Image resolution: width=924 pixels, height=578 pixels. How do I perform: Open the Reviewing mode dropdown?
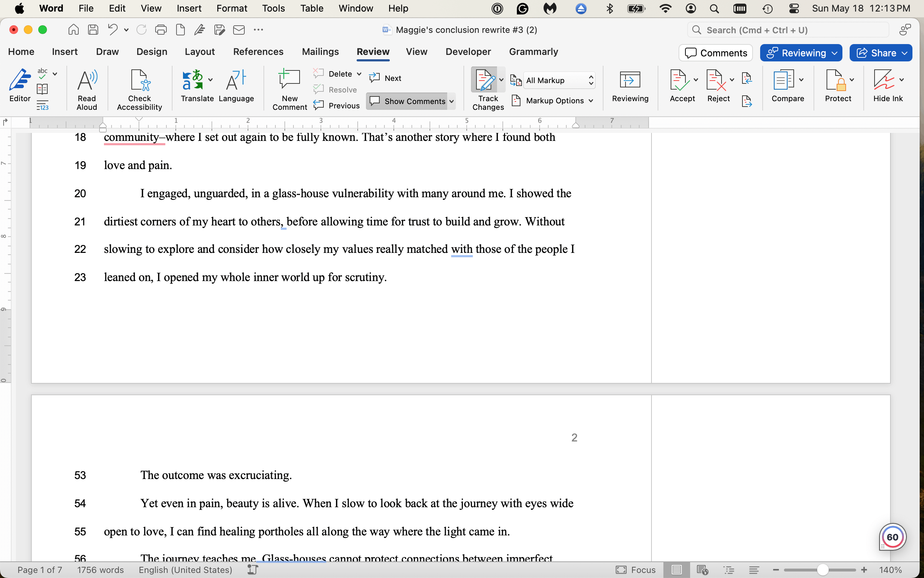coord(801,53)
